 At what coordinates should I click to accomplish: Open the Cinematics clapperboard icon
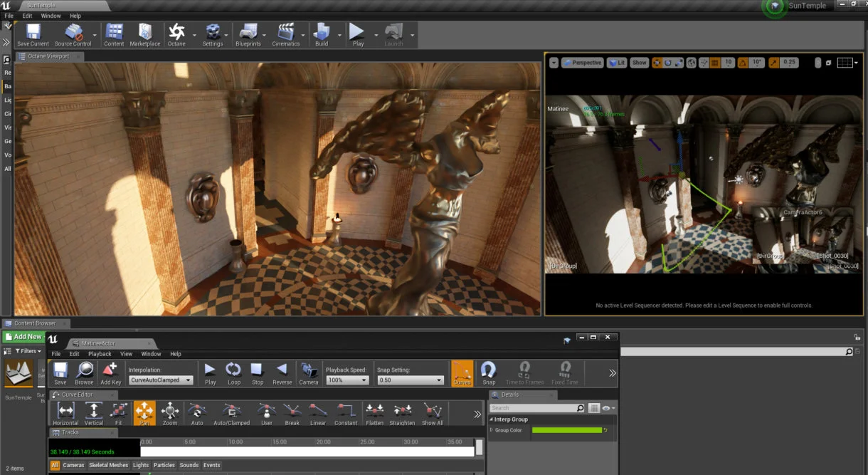coord(286,35)
